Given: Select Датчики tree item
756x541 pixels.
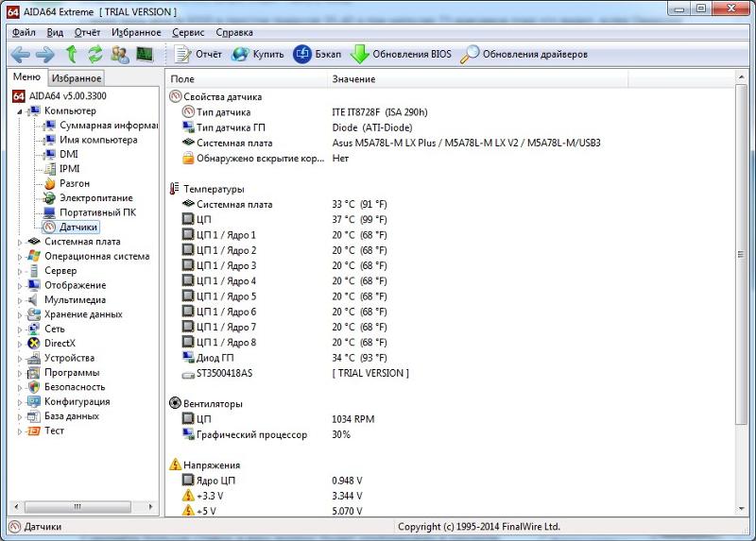Looking at the screenshot, I should click(78, 227).
